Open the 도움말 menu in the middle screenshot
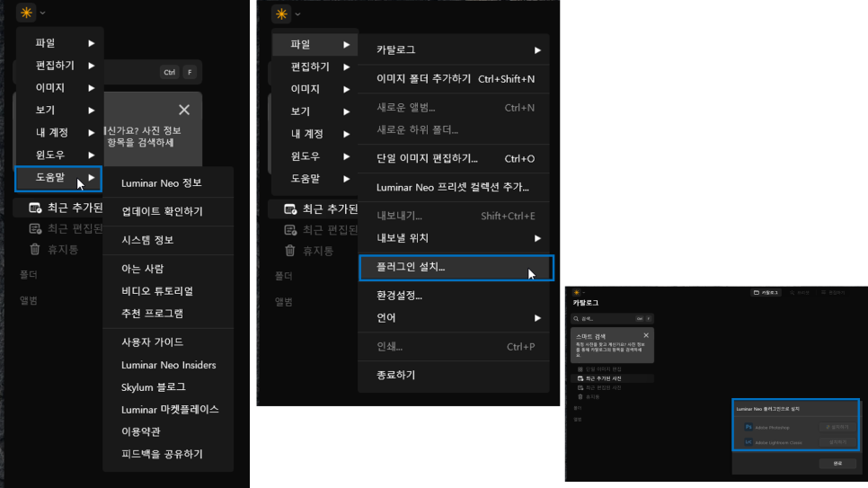868x488 pixels. [x=315, y=178]
